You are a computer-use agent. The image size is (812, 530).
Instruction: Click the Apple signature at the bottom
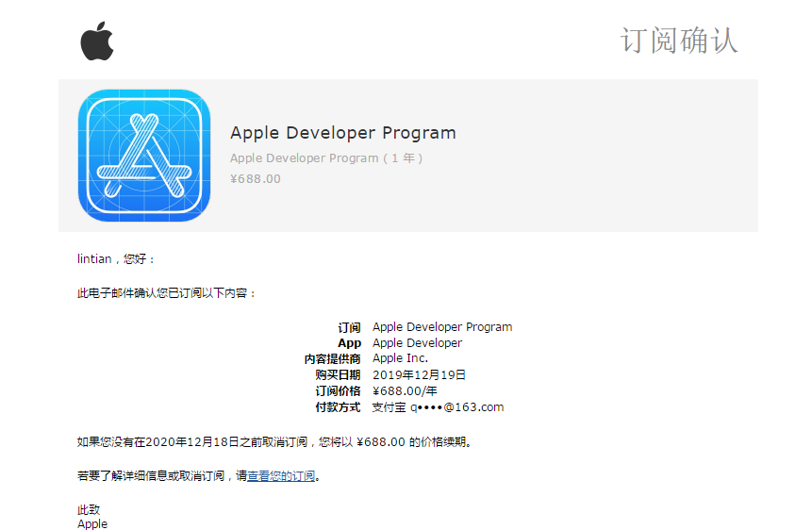click(x=92, y=523)
